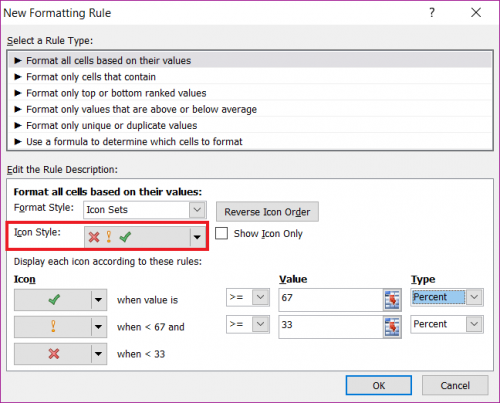Expand the Icon Style dropdown arrow
The width and height of the screenshot is (500, 403).
[x=197, y=237]
